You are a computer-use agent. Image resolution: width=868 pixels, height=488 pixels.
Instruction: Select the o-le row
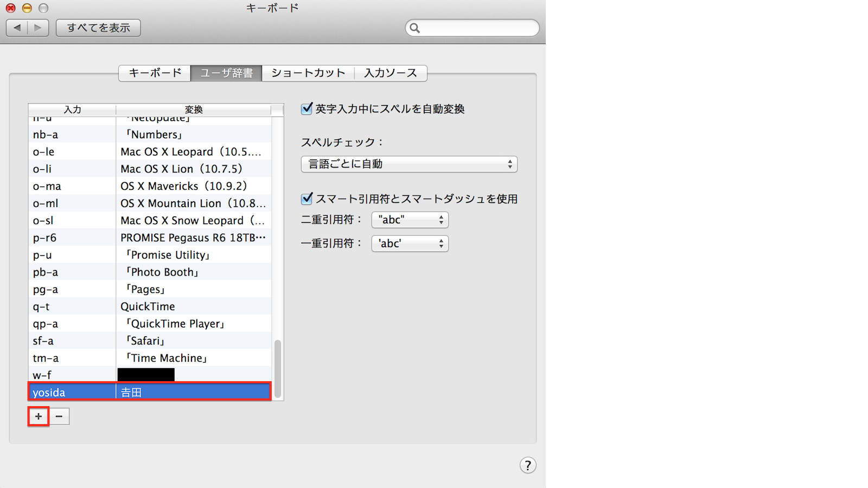click(x=150, y=152)
